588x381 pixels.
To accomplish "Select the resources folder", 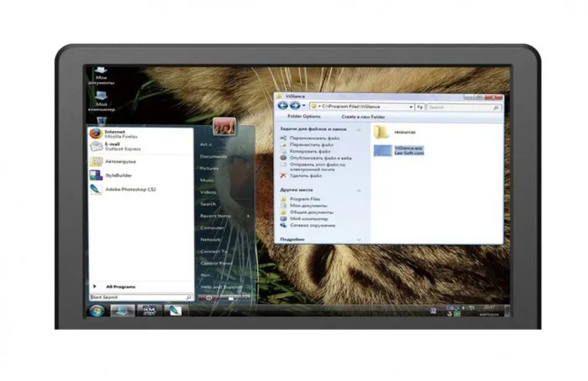I will coord(395,132).
